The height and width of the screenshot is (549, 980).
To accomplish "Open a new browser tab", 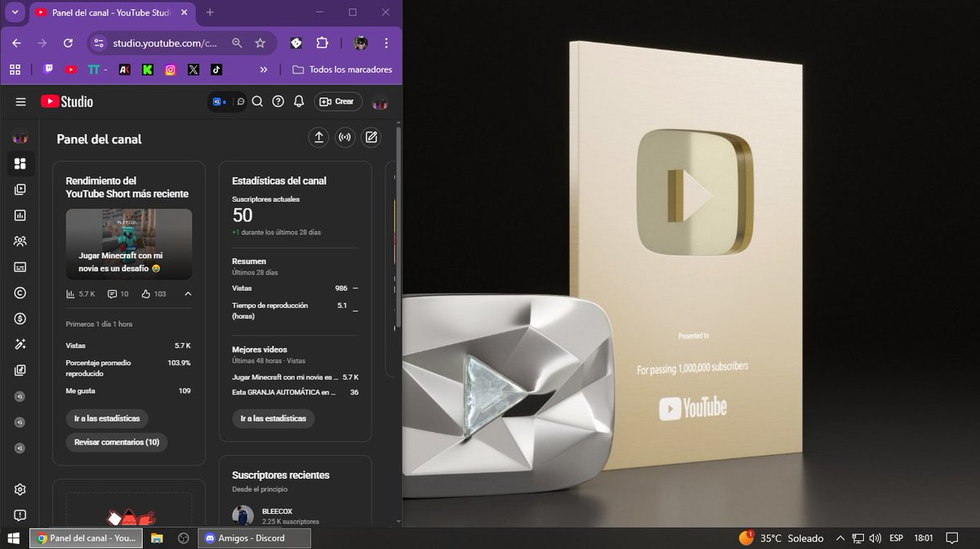I will [210, 12].
